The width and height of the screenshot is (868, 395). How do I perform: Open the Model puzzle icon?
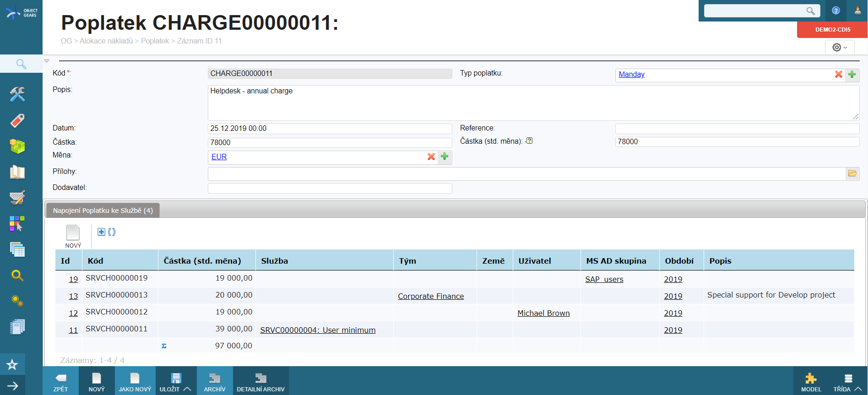[811, 382]
